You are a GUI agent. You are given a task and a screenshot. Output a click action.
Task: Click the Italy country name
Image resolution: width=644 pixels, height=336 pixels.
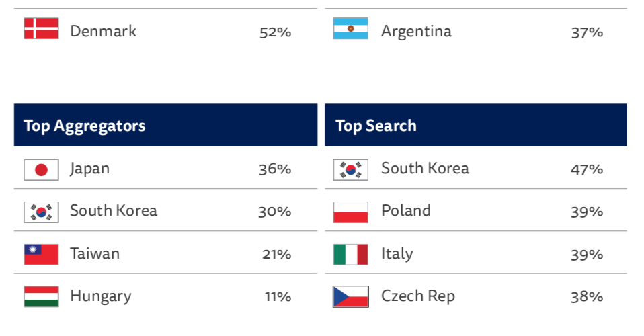click(397, 254)
